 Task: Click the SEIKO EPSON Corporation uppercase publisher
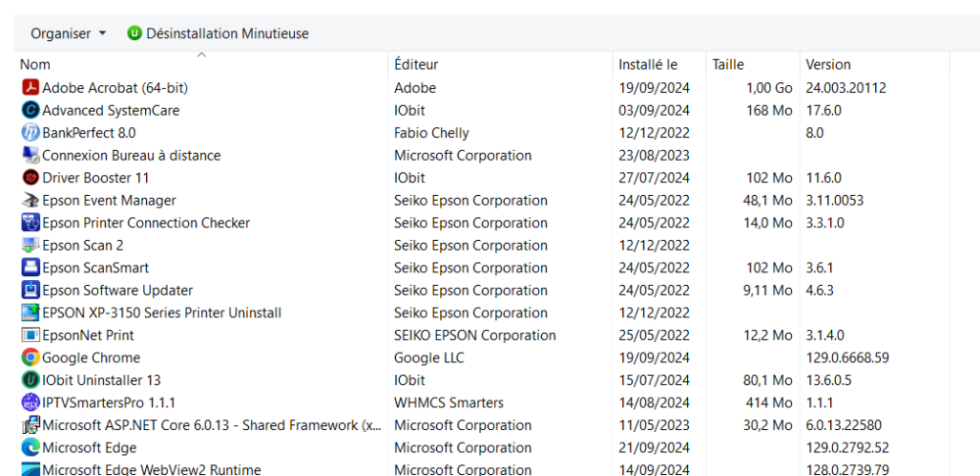[x=475, y=335]
